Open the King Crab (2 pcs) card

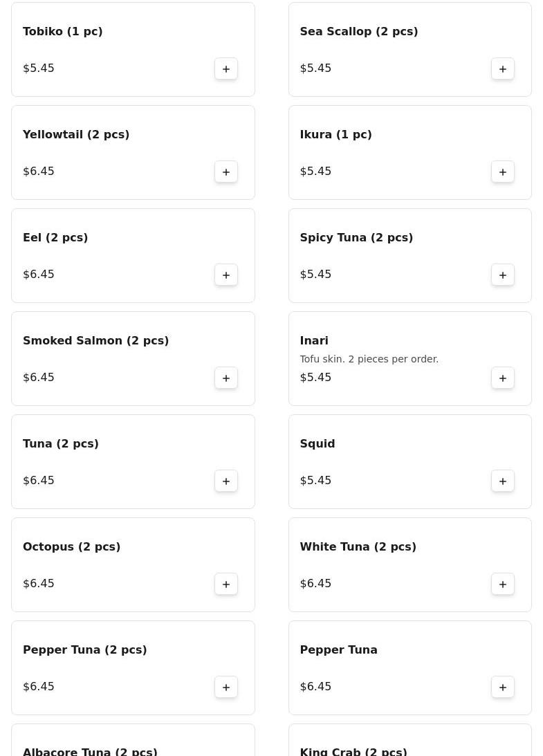(x=353, y=749)
